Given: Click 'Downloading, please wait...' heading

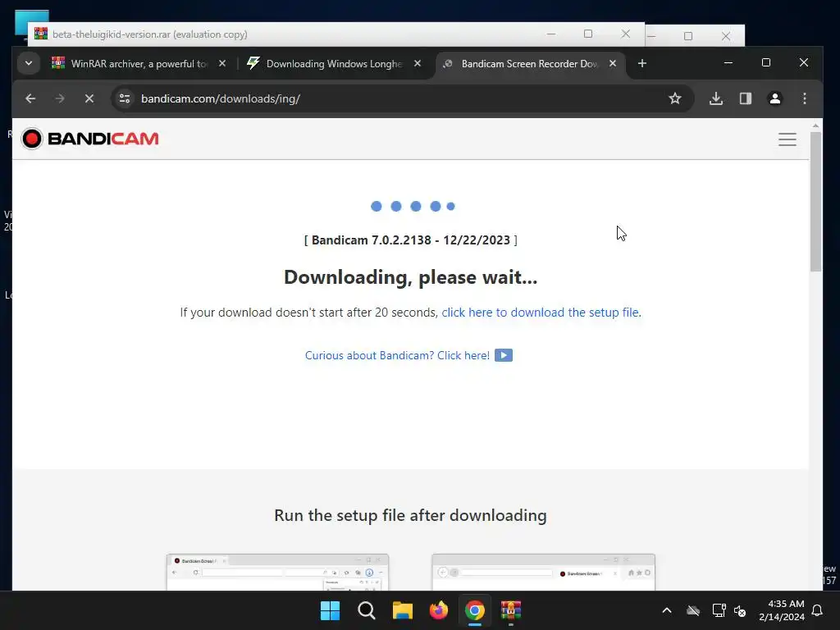Looking at the screenshot, I should point(410,277).
